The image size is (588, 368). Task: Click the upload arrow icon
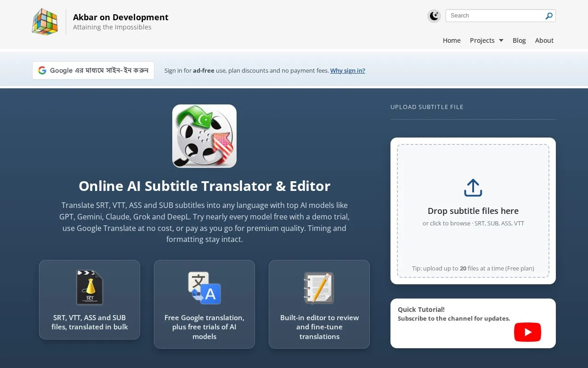[473, 188]
